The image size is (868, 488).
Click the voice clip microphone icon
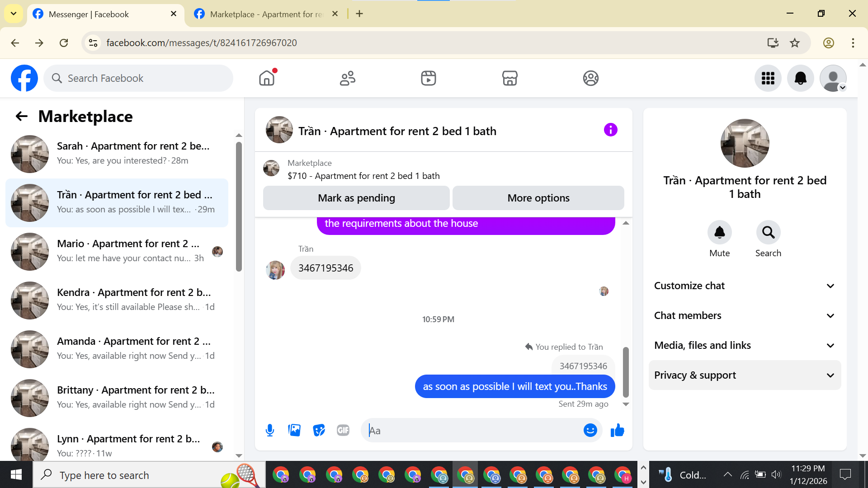(x=270, y=430)
